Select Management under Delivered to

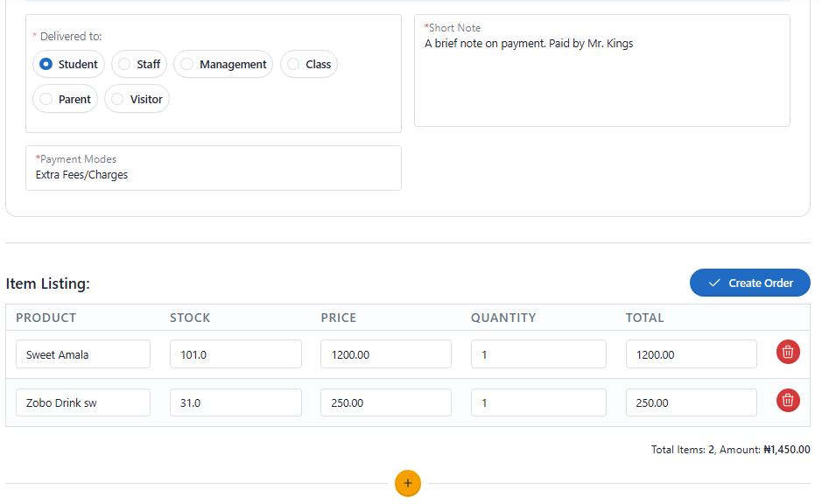(186, 64)
